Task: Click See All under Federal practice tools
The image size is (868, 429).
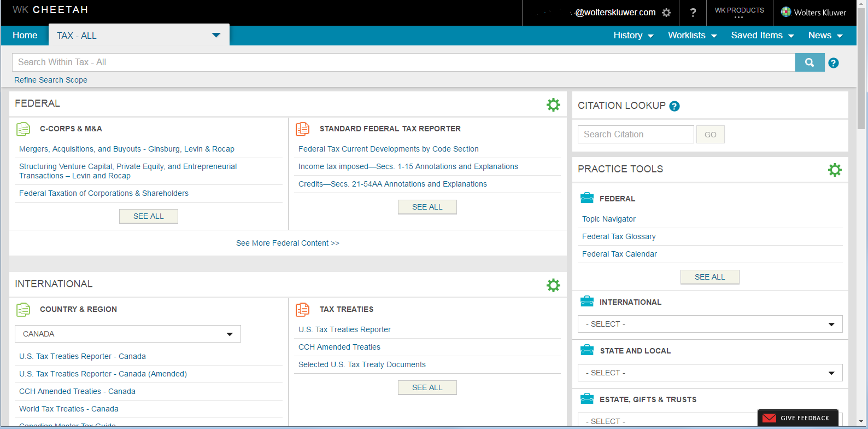Action: [x=710, y=277]
